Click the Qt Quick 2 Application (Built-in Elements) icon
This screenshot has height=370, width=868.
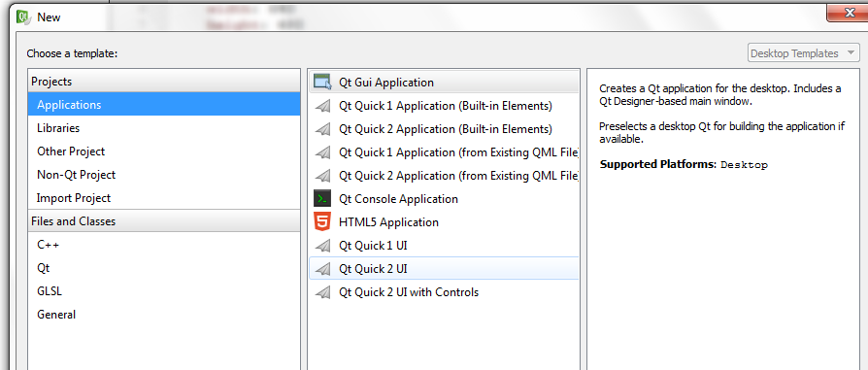coord(322,129)
